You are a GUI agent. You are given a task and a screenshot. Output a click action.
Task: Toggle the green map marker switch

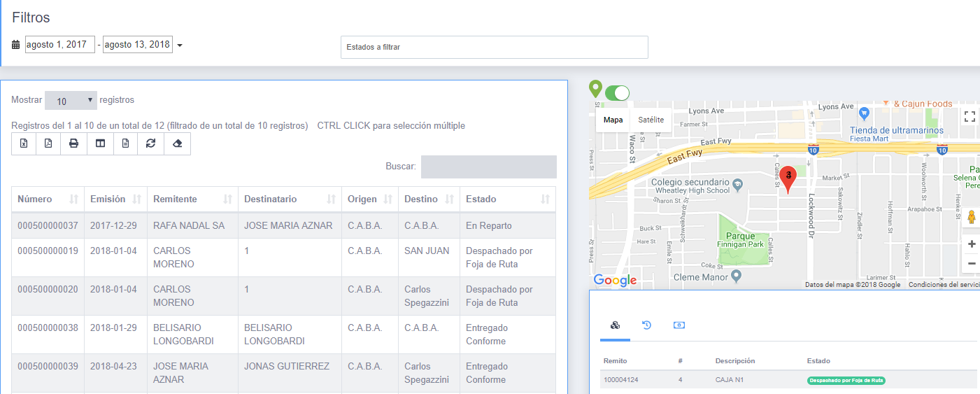617,92
